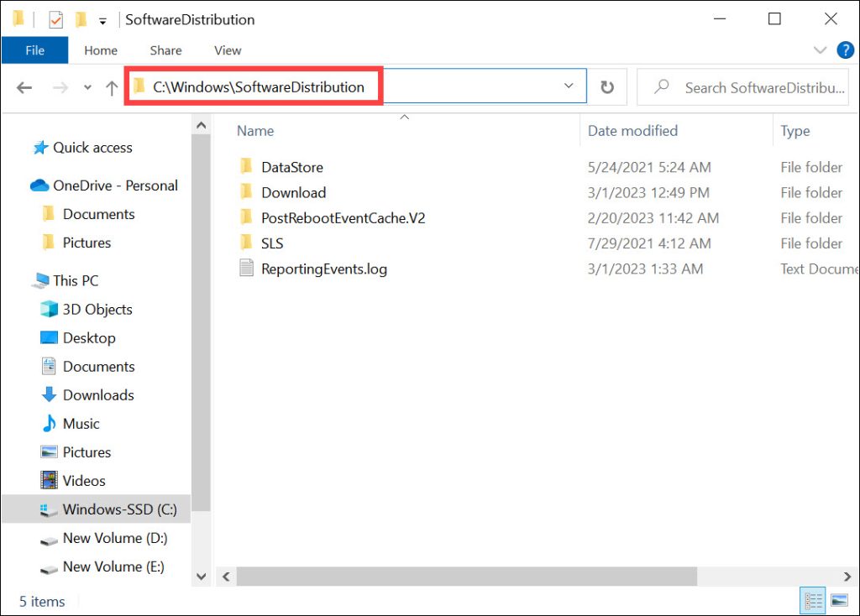Open the address bar history dropdown
This screenshot has height=616, width=860.
(x=569, y=86)
